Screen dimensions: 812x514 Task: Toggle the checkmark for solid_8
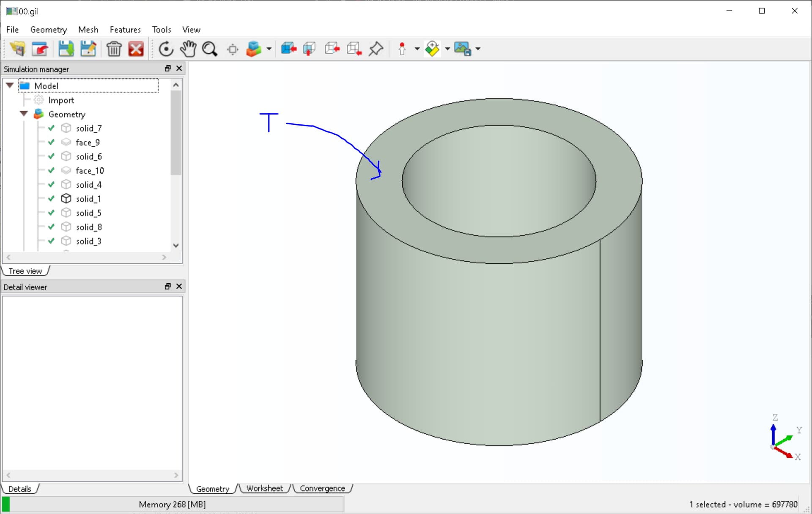click(52, 227)
